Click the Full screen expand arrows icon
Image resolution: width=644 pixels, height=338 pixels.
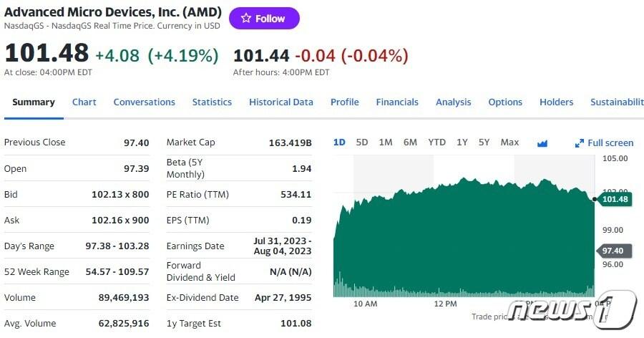click(580, 143)
